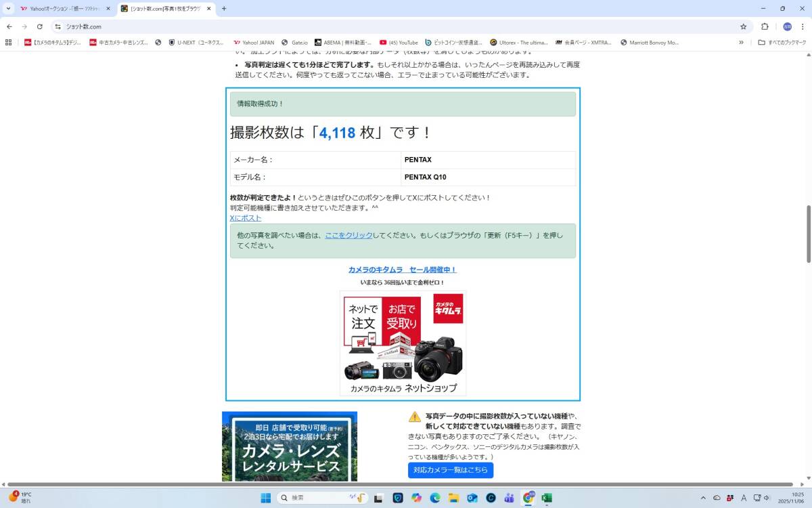Open the カメラのキタムラ セール開催中 link
812x508 pixels.
pyautogui.click(x=403, y=270)
